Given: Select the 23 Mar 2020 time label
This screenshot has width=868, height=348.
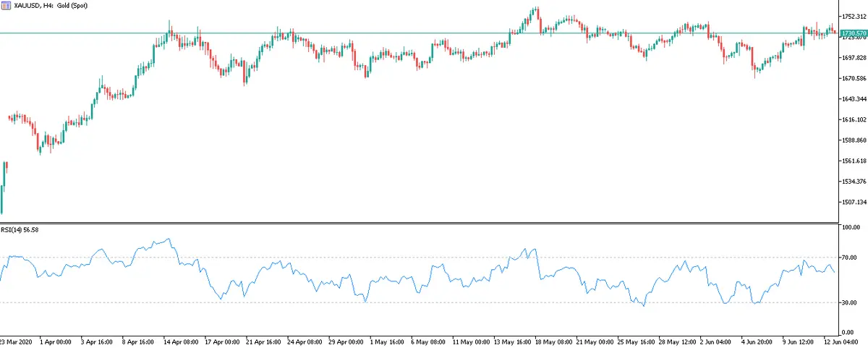Looking at the screenshot, I should [x=14, y=341].
